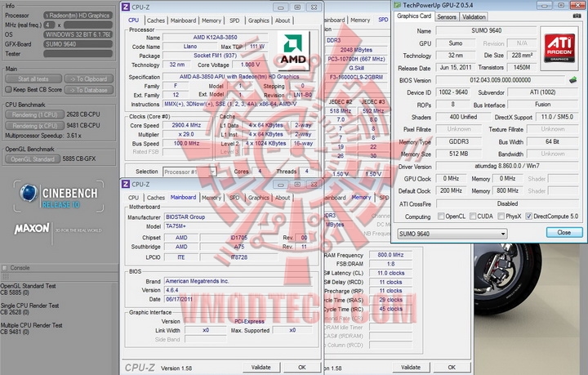
Task: Open Caches tab in top CPU-Z window
Action: pos(156,20)
